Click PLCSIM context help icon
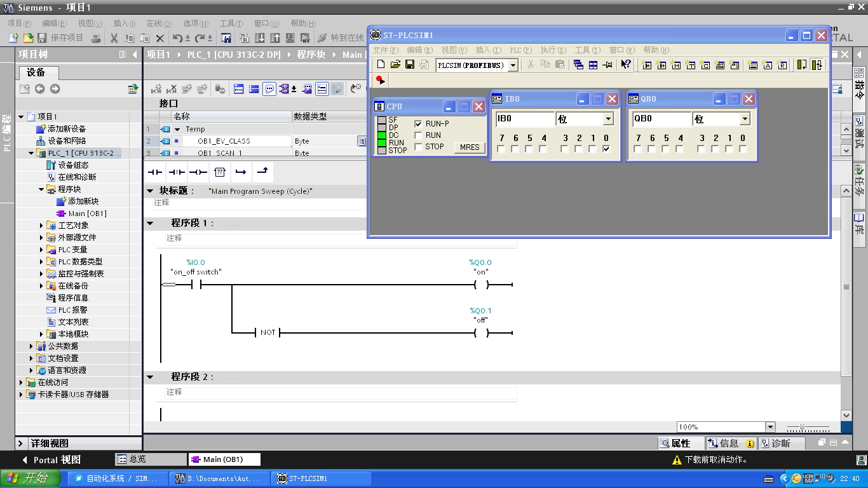The image size is (868, 488). click(x=626, y=65)
